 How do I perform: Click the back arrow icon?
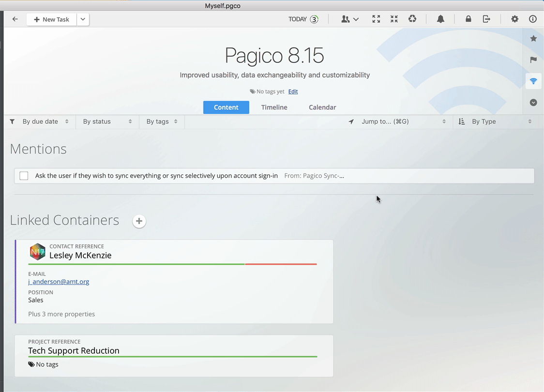[15, 19]
